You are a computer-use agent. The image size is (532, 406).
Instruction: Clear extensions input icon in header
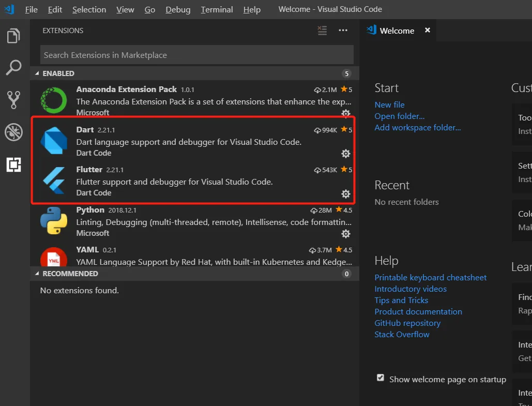pyautogui.click(x=322, y=31)
